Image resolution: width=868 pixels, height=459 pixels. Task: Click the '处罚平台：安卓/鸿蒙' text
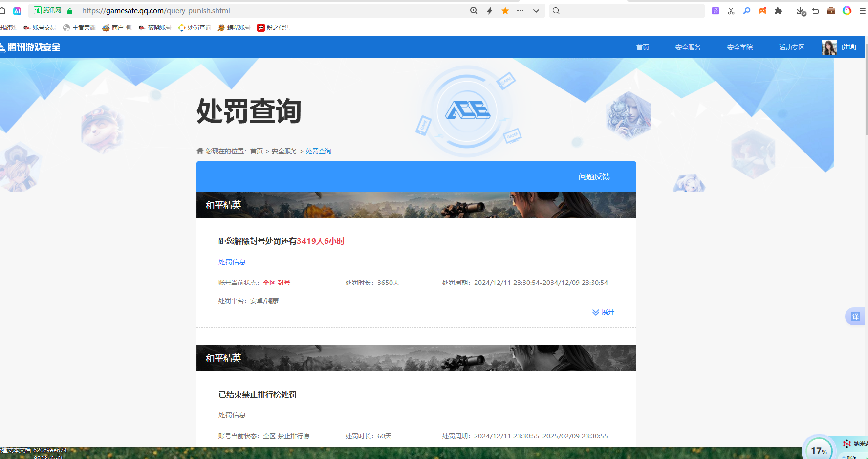click(249, 301)
